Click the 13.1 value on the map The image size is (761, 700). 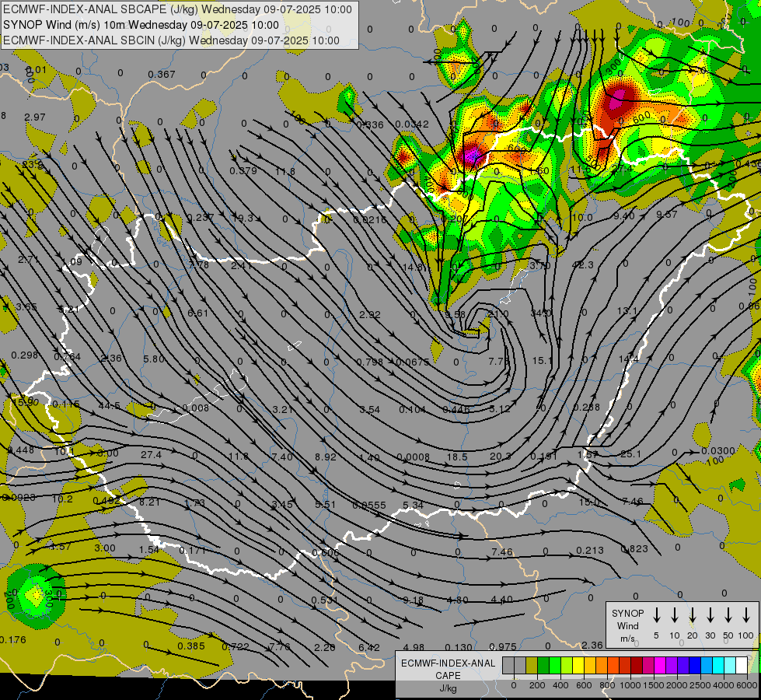[627, 310]
